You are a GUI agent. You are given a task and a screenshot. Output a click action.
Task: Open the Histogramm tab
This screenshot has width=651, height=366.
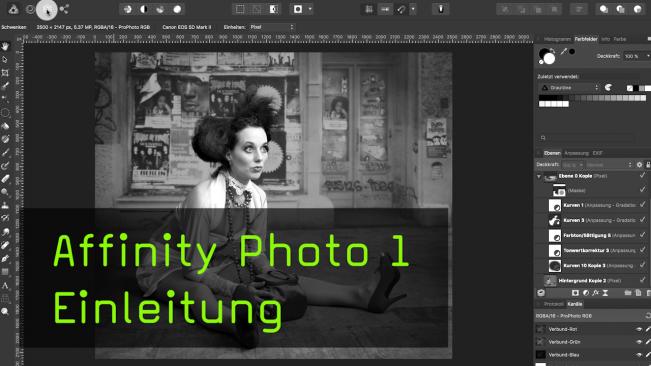tap(557, 39)
